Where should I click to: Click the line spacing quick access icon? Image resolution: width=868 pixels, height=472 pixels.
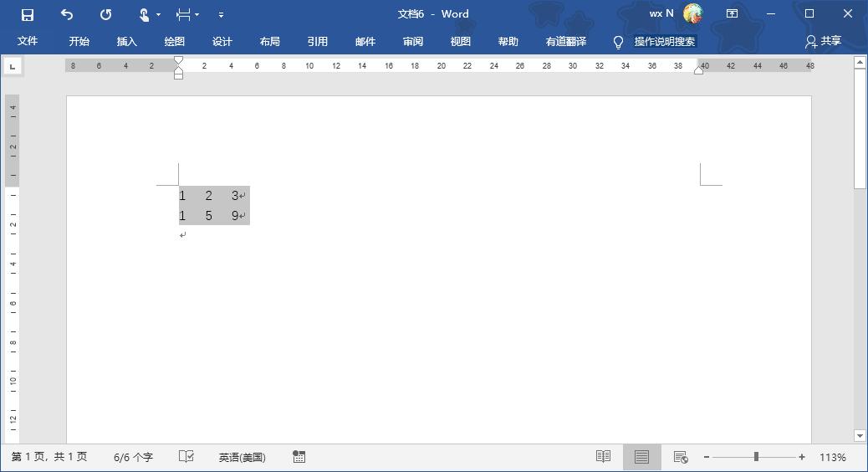click(183, 15)
